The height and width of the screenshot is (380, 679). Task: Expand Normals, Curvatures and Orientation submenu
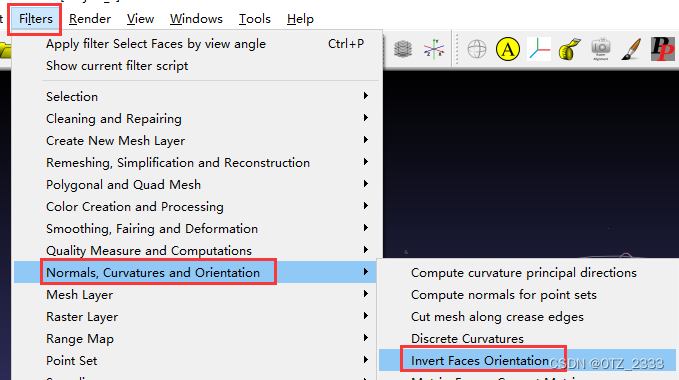(196, 272)
